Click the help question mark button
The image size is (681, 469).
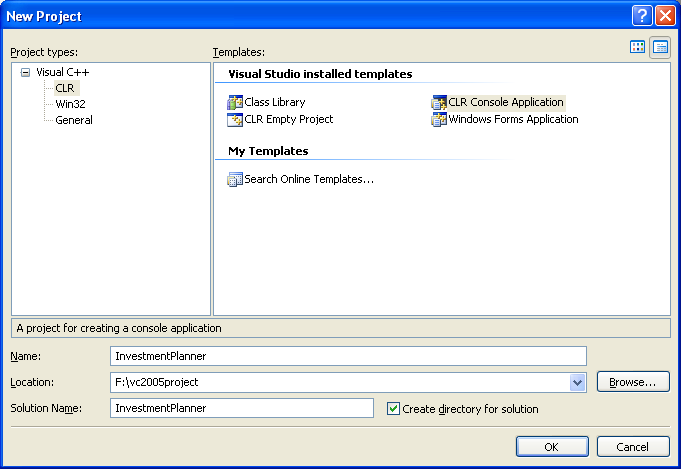click(x=642, y=16)
